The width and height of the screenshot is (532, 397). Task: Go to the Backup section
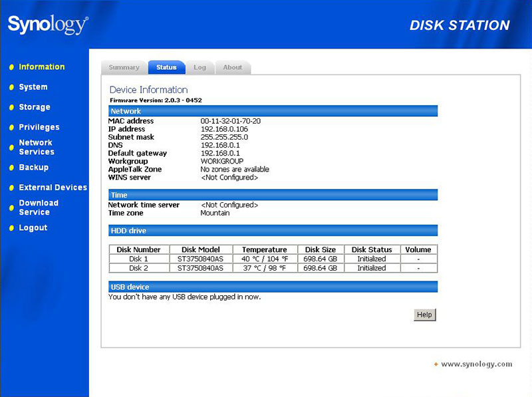(34, 168)
